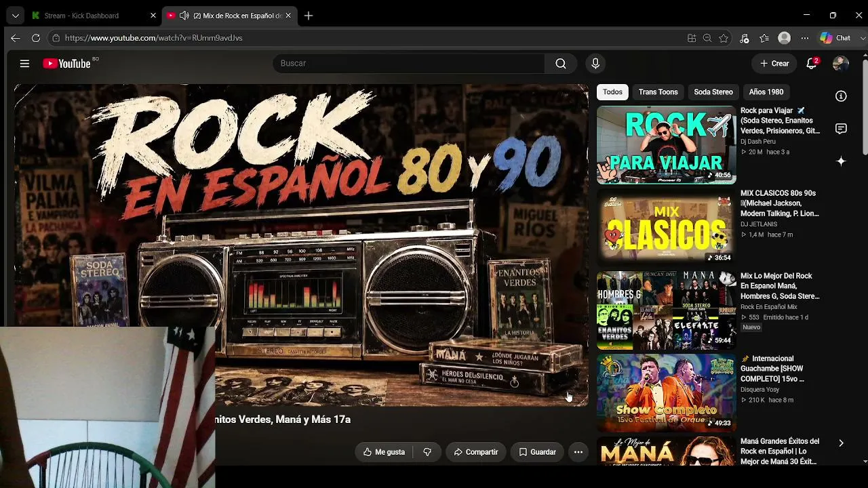Viewport: 868px width, 488px height.
Task: Open the browser profile avatar
Action: [x=785, y=38]
